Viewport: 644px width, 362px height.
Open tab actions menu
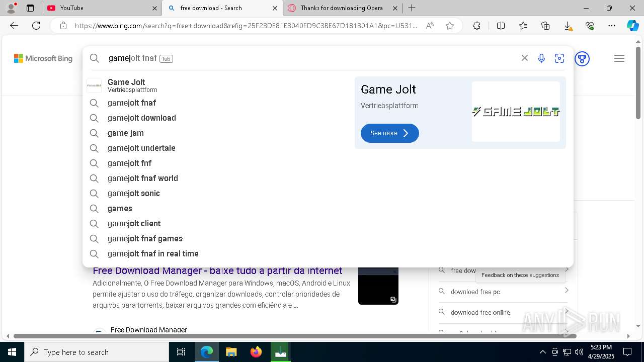coord(30,8)
